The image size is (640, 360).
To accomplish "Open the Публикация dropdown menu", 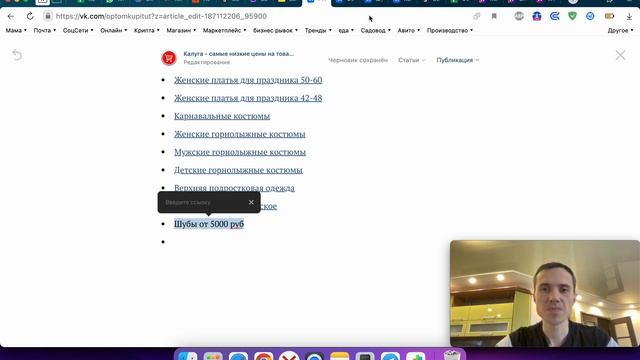I will coord(458,60).
